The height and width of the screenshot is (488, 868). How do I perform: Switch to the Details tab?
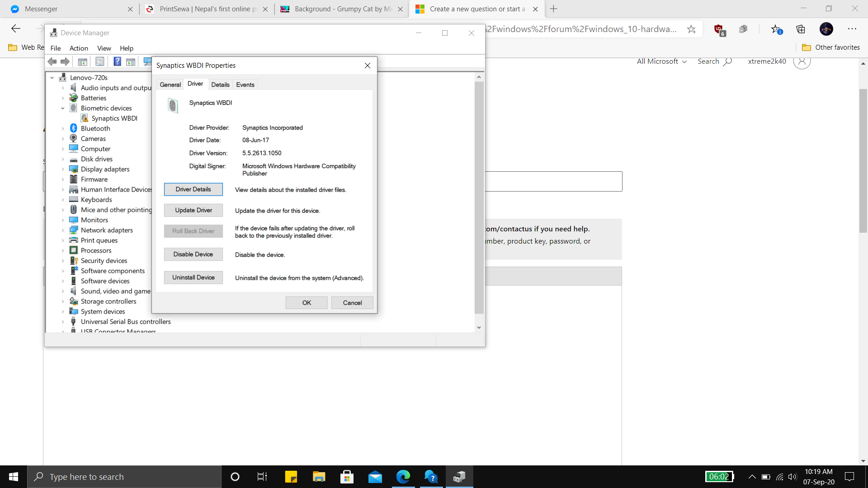coord(219,84)
